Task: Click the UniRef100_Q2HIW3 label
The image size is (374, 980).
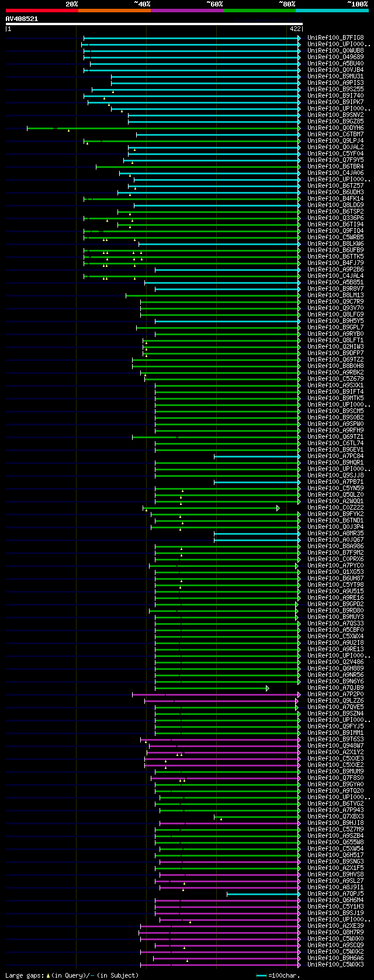Action: 335,347
